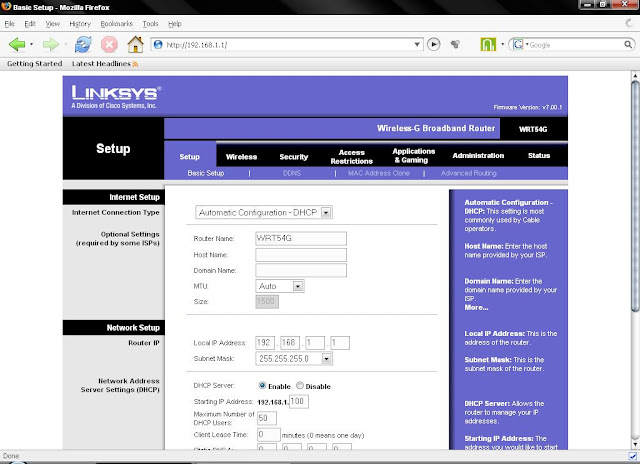Click the browser Back arrow button
This screenshot has height=464, width=640.
point(16,45)
